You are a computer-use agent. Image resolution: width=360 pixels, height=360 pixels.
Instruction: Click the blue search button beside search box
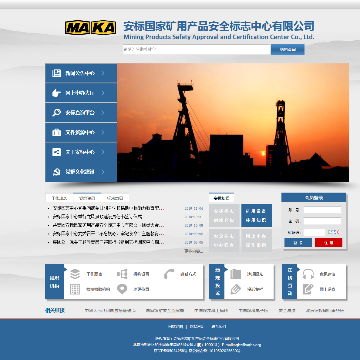coord(288,49)
